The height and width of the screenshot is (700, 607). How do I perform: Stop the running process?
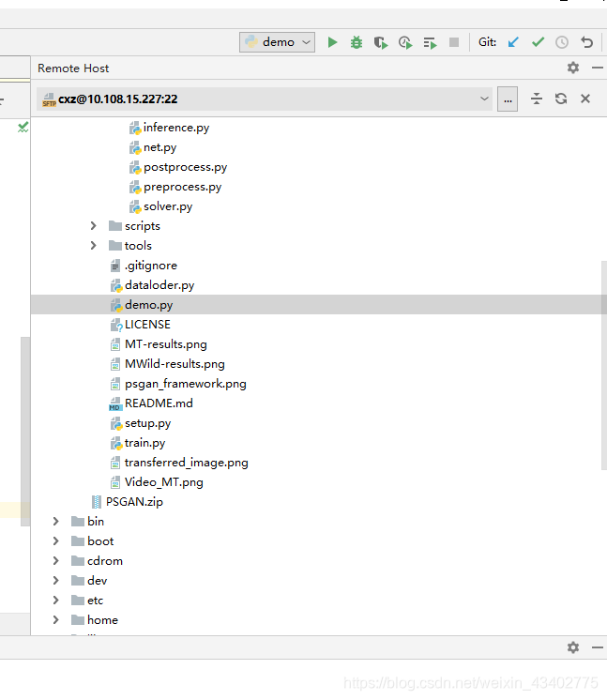tap(454, 42)
